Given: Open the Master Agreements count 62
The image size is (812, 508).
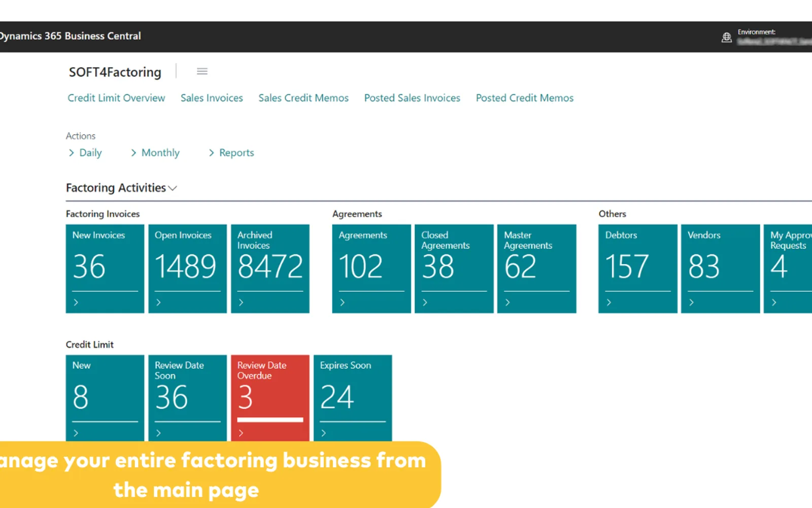Looking at the screenshot, I should 520,267.
